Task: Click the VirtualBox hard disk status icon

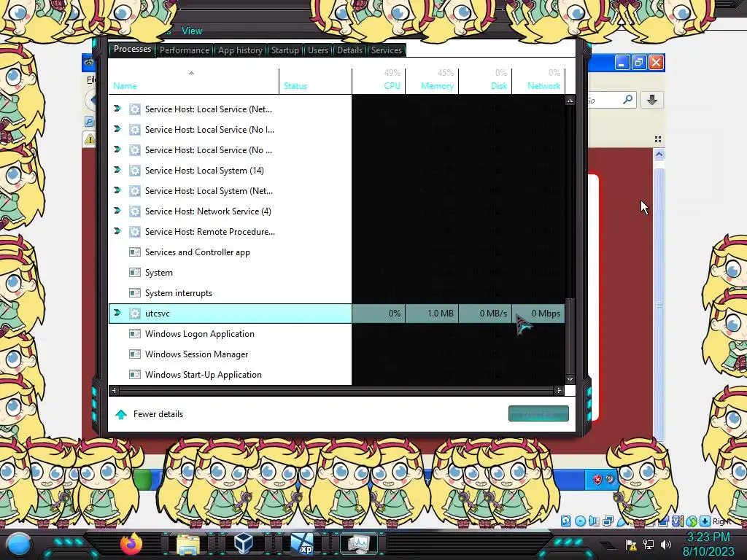Action: click(x=565, y=521)
